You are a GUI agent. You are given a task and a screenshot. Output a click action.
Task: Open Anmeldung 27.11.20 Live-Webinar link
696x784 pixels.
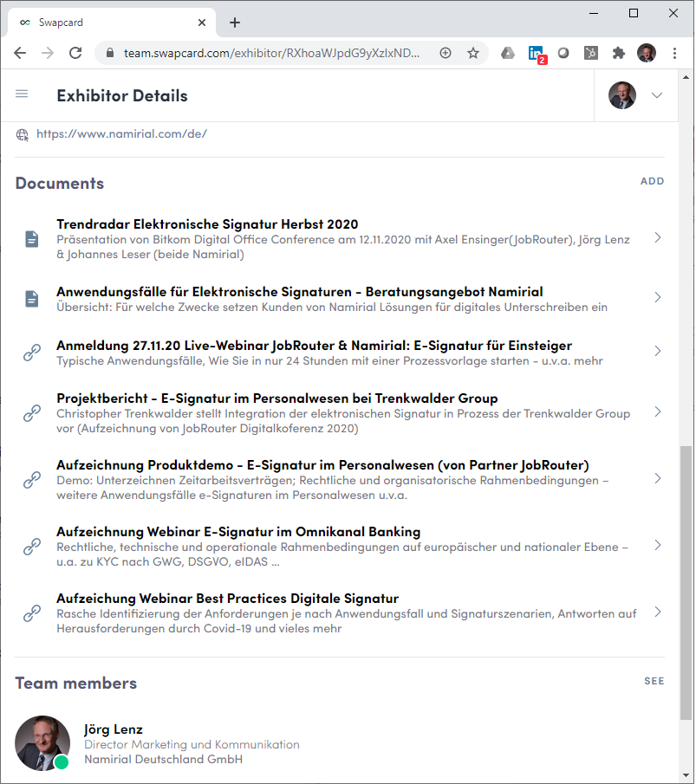pos(315,346)
